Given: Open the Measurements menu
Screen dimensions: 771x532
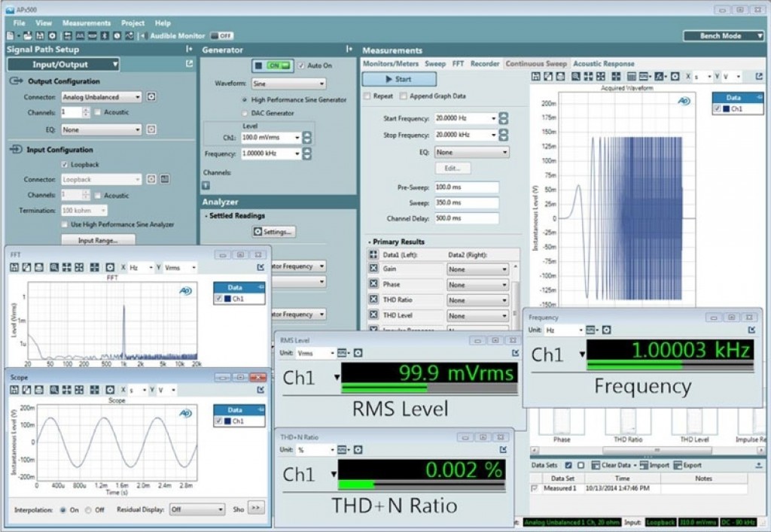Looking at the screenshot, I should [x=87, y=22].
